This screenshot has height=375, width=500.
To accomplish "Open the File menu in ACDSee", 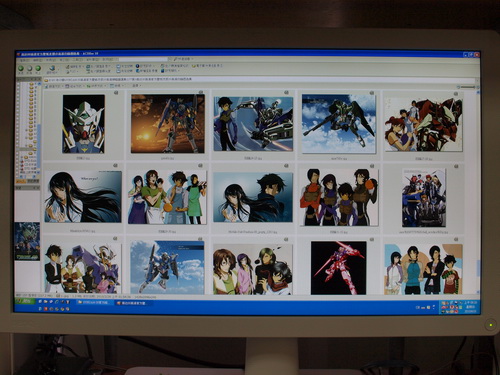I will (x=25, y=60).
